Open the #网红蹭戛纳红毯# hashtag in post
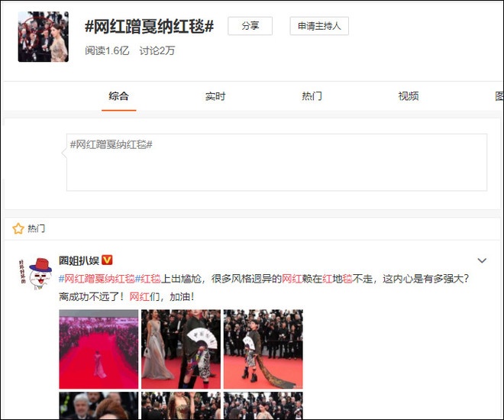Viewport: 504px width, 420px height. [x=100, y=279]
